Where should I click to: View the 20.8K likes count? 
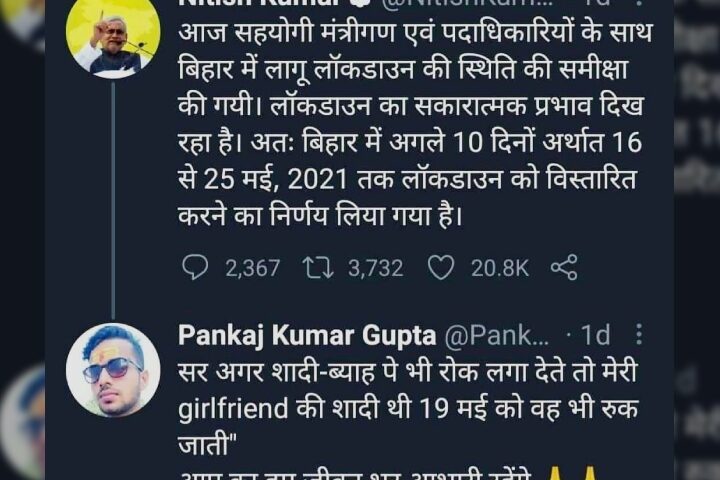pyautogui.click(x=500, y=268)
